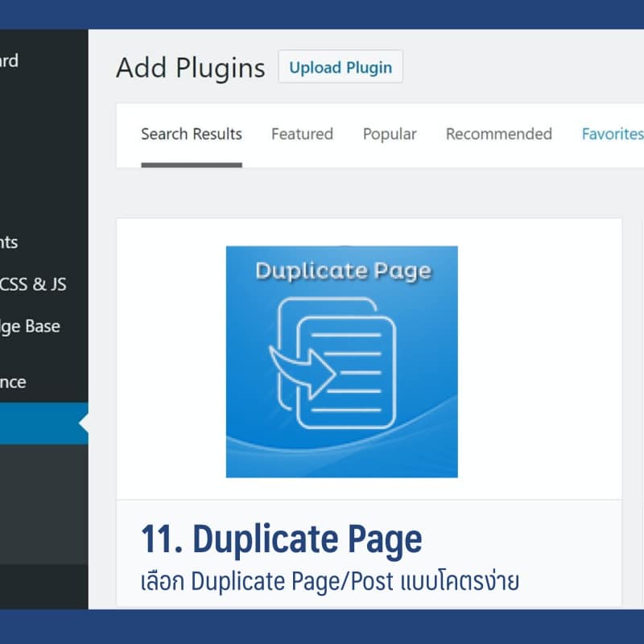Screen dimensions: 644x644
Task: Select the Appearance sidebar menu item
Action: point(13,382)
